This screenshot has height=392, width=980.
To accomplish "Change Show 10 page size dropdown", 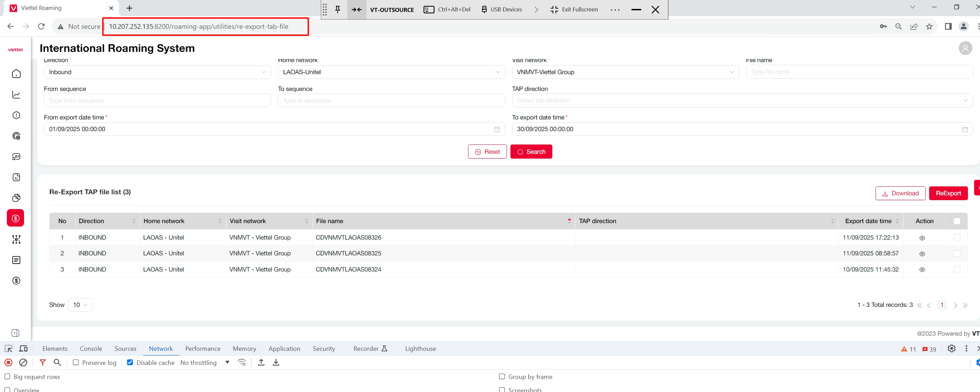I will pyautogui.click(x=80, y=304).
